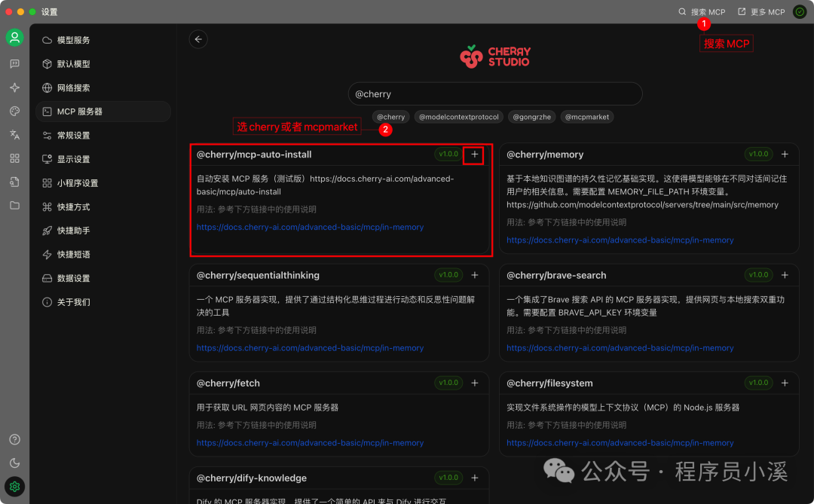Image resolution: width=814 pixels, height=504 pixels.
Task: Select the @modelcontextprotocol scope tag
Action: (x=459, y=117)
